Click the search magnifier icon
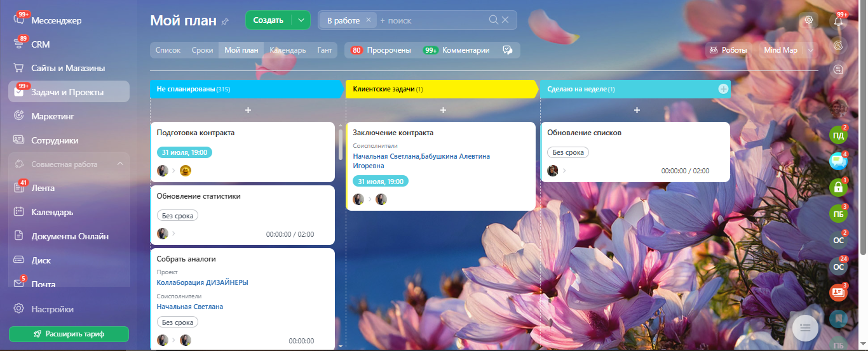The image size is (868, 351). click(493, 20)
